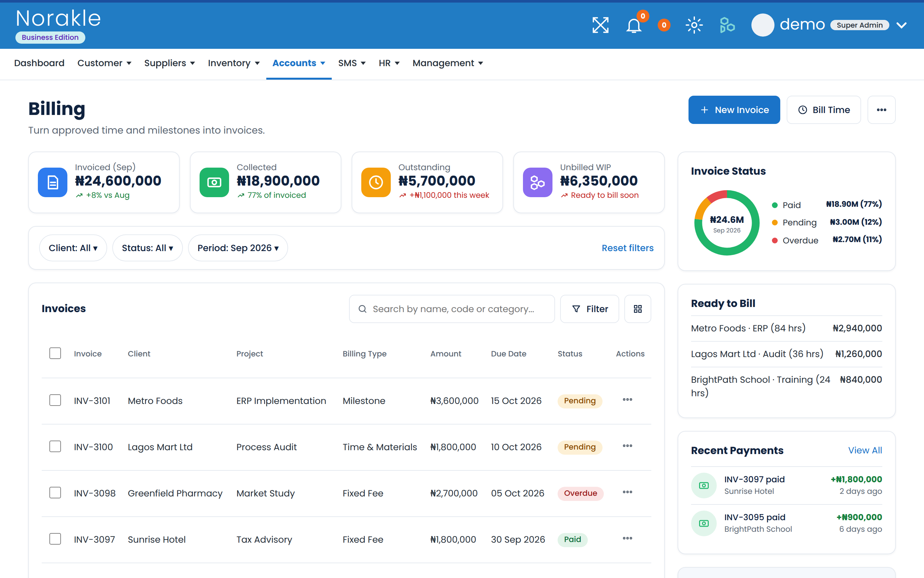Expand the user account chevron
The width and height of the screenshot is (924, 578).
tap(902, 26)
